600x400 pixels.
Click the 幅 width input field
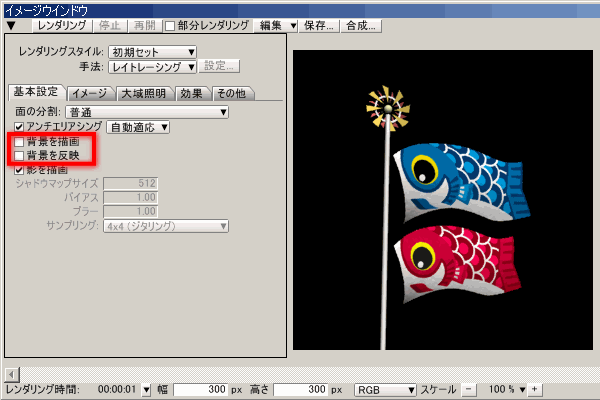[x=201, y=390]
